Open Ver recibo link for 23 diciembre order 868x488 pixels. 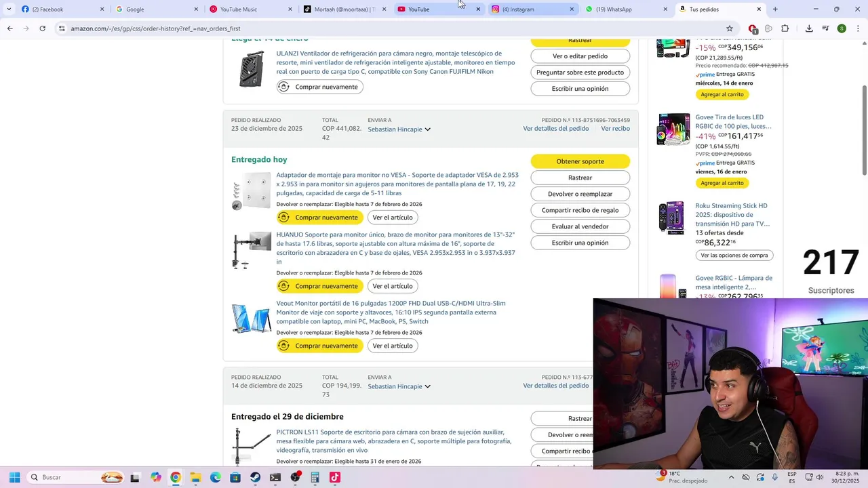coord(615,128)
